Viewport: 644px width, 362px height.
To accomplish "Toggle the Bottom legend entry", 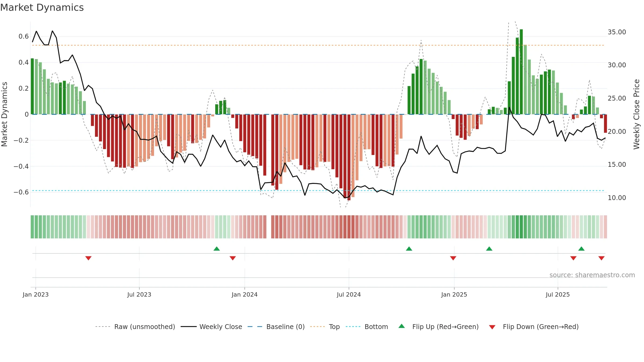I will point(367,327).
